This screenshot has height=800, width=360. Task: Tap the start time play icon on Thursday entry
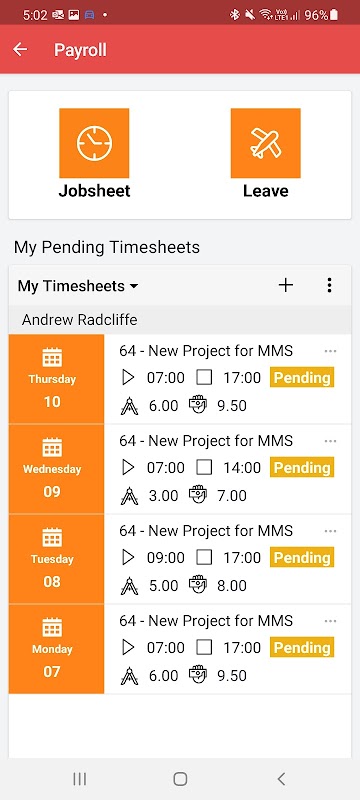click(128, 378)
